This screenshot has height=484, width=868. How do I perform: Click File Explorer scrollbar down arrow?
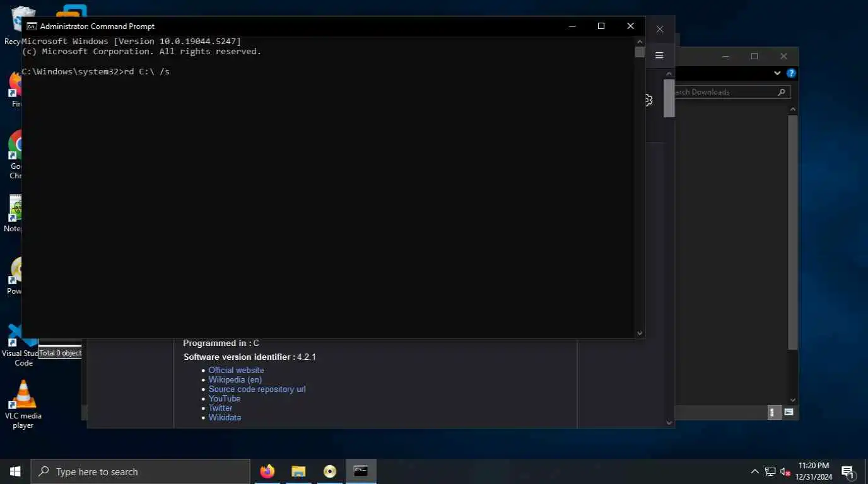point(793,400)
